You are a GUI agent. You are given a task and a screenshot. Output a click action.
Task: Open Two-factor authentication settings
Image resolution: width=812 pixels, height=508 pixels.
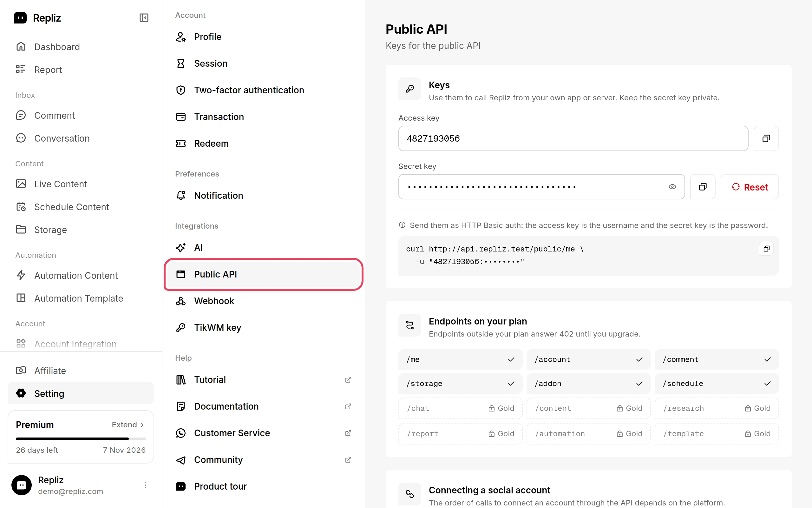(263, 90)
